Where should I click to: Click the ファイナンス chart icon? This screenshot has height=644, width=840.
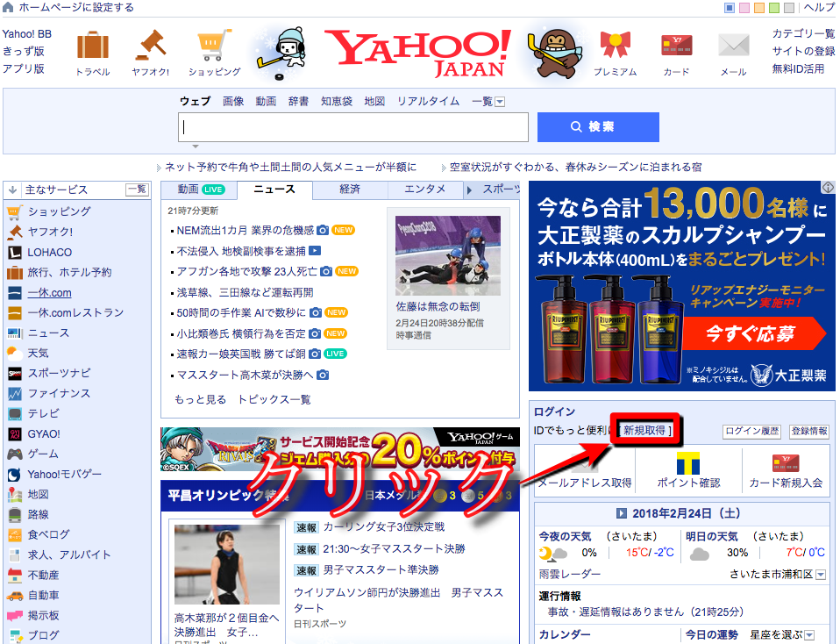pos(14,394)
